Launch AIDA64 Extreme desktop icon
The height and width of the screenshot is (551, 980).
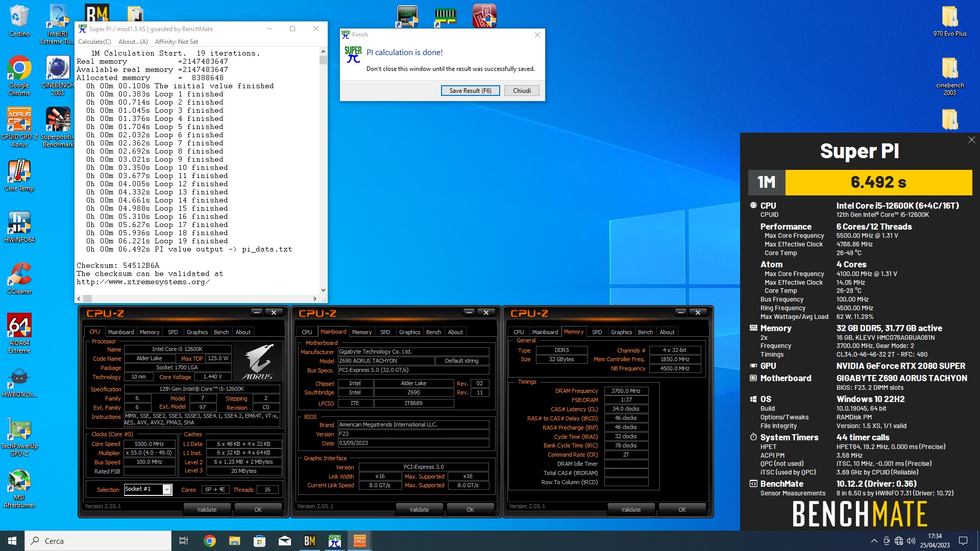point(19,333)
